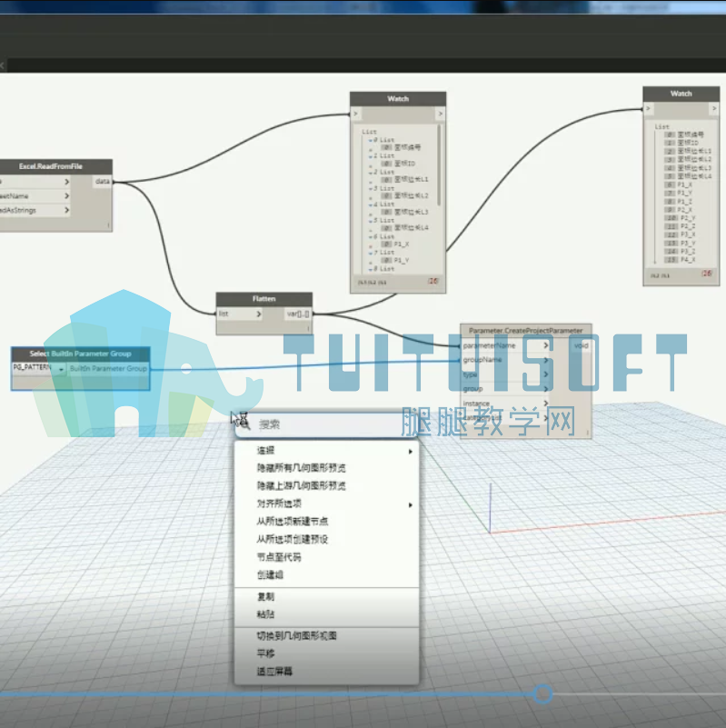Select P2_X in the right Watch list
The height and width of the screenshot is (728, 726).
tap(686, 210)
